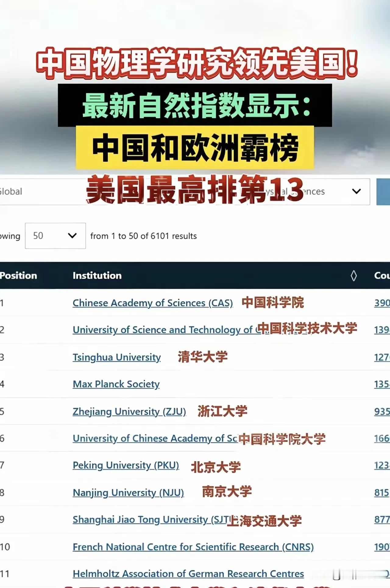Click position number 11 cell
This screenshot has width=390, height=588.
click(x=5, y=574)
